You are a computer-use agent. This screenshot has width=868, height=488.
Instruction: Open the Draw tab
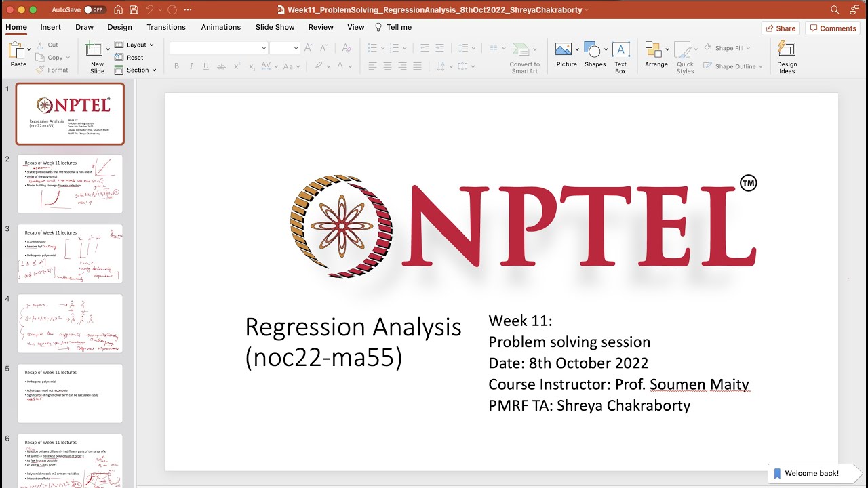click(85, 27)
